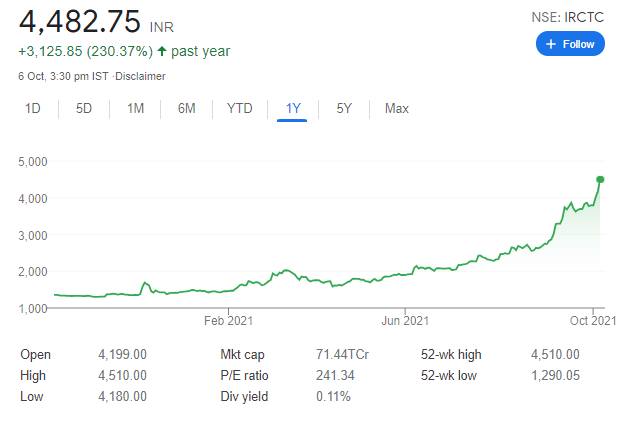Click the plus icon in Follow button
Viewport: 643px width, 422px height.
point(551,44)
